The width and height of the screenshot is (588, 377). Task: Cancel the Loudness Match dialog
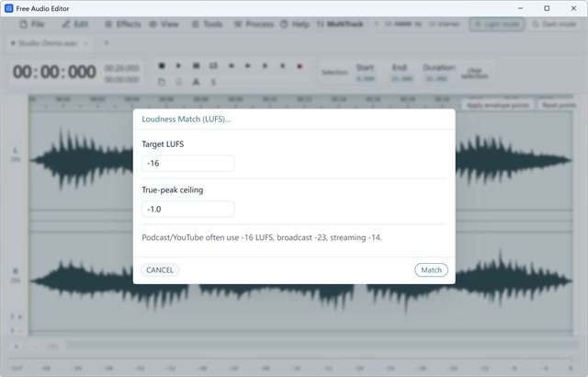[160, 270]
